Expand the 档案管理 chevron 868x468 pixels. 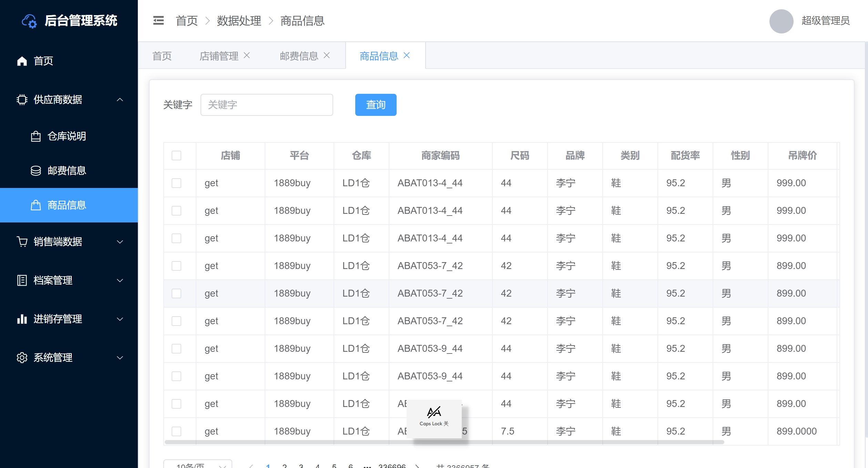120,280
